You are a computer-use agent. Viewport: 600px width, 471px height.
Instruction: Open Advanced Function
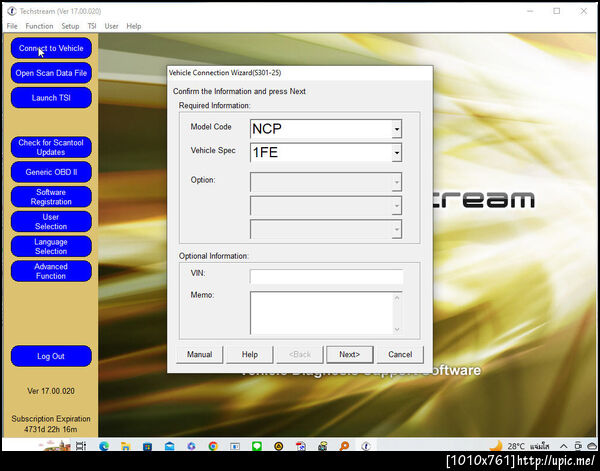pyautogui.click(x=51, y=271)
